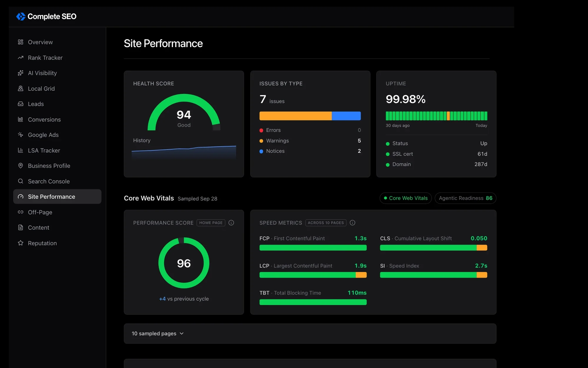The height and width of the screenshot is (368, 588).
Task: Click the ACROSS 10 PAGES badge
Action: [x=326, y=223]
